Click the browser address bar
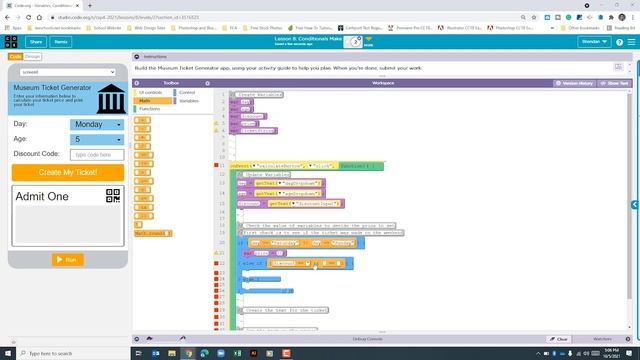The image size is (640, 360). 286,18
